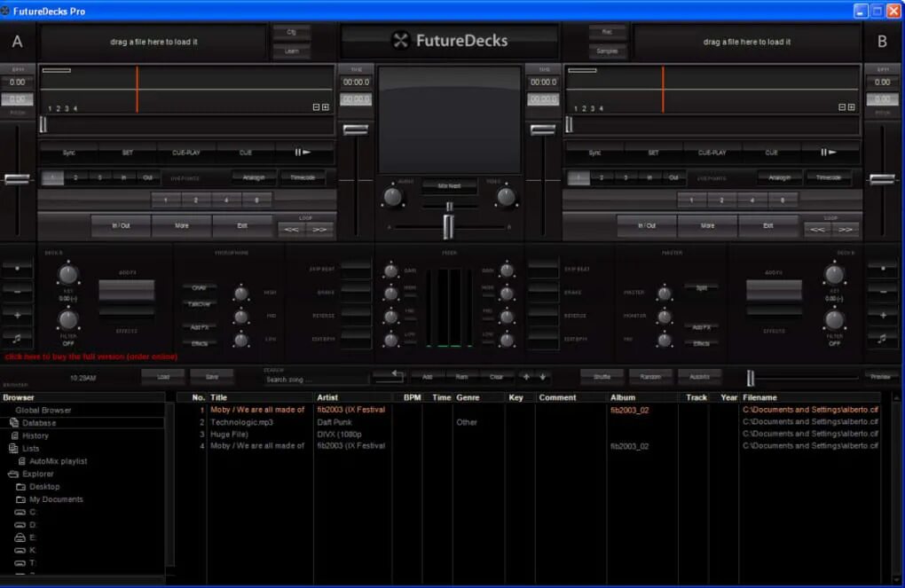905x588 pixels.
Task: Zoom in deck B waveform (plus icon)
Action: [852, 107]
